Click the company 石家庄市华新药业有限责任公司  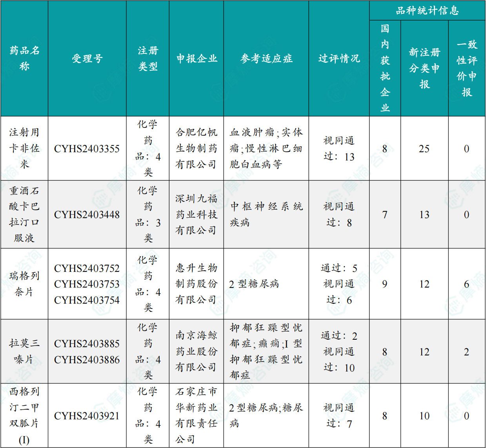(x=197, y=415)
